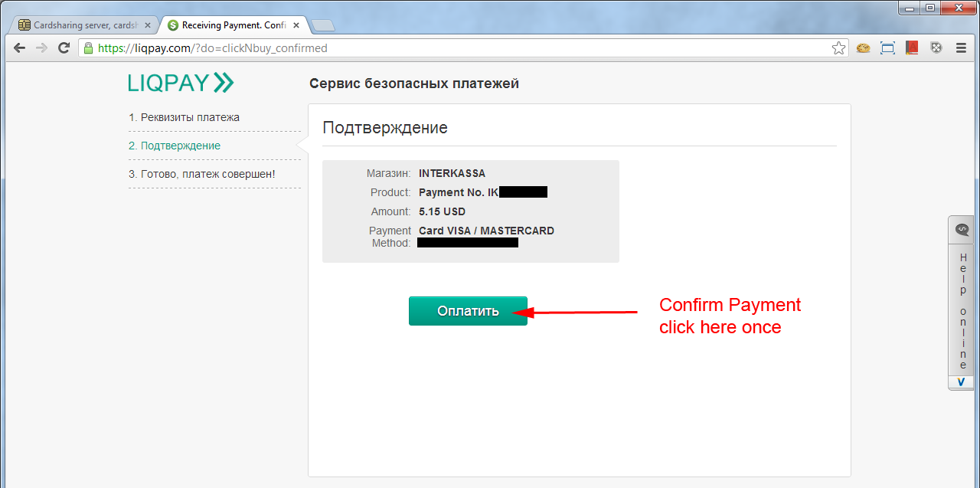The height and width of the screenshot is (488, 980).
Task: Open the cookie extension icon
Action: tap(864, 47)
